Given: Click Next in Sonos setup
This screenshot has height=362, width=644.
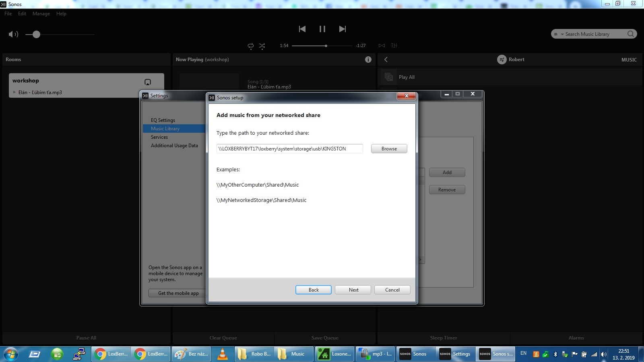Looking at the screenshot, I should point(353,290).
